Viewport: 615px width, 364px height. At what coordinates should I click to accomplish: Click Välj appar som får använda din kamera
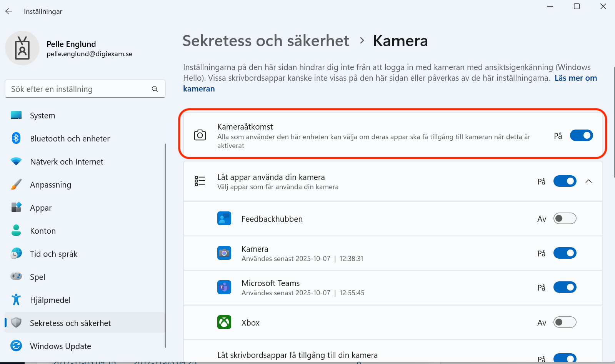tap(278, 187)
